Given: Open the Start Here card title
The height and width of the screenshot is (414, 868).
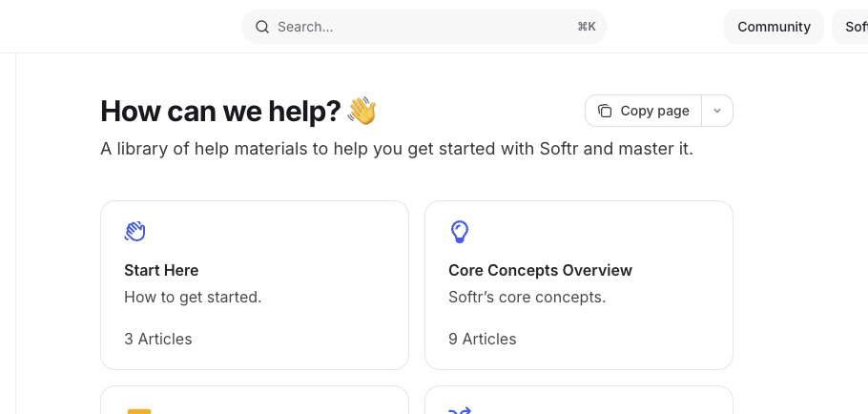Looking at the screenshot, I should click(161, 270).
